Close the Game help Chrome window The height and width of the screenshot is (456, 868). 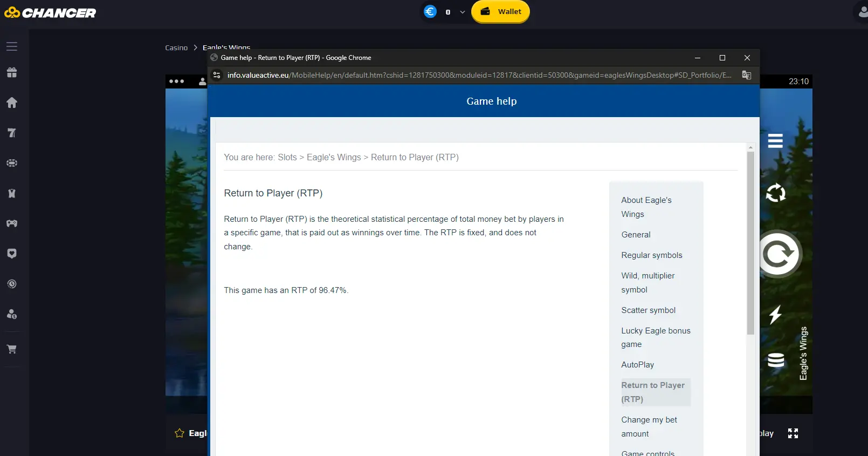point(747,58)
